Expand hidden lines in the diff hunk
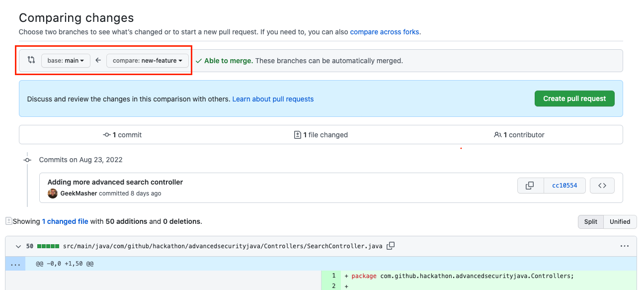 point(15,264)
